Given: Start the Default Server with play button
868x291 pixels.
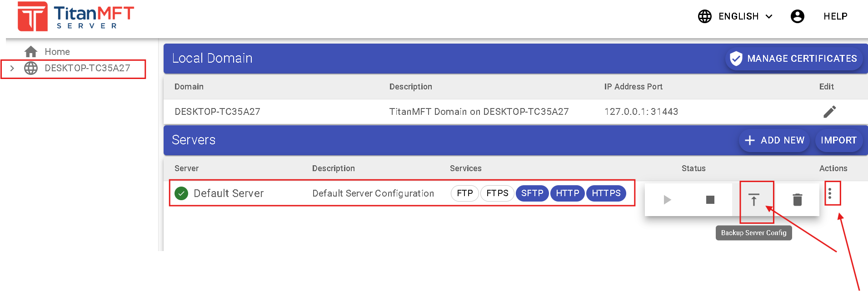Looking at the screenshot, I should (667, 200).
